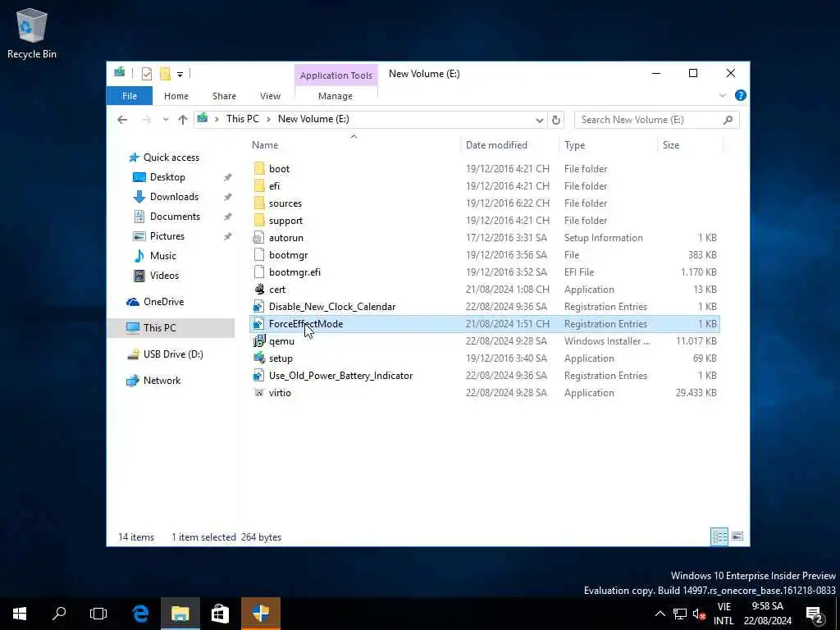Sort files by Date modified column
The image size is (840, 630).
[496, 145]
